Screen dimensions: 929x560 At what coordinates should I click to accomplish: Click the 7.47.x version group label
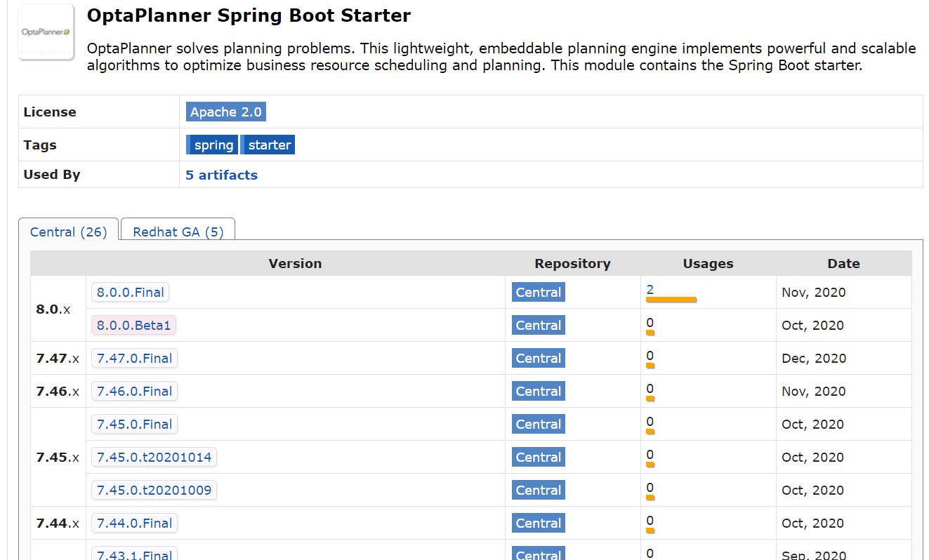58,358
